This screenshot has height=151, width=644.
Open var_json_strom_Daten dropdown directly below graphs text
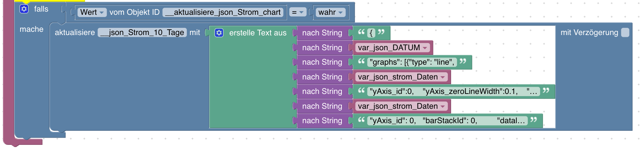coord(401,77)
